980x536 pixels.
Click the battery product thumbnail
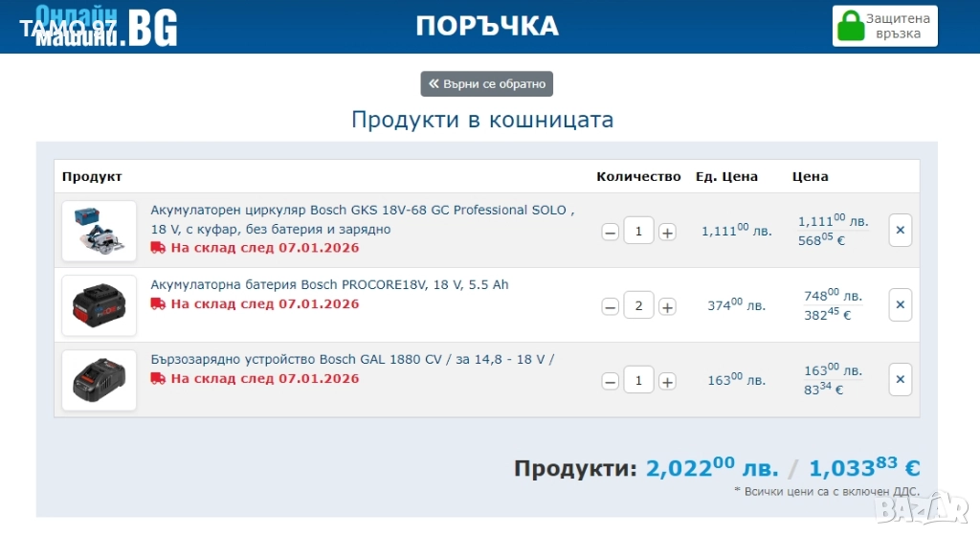(x=99, y=305)
